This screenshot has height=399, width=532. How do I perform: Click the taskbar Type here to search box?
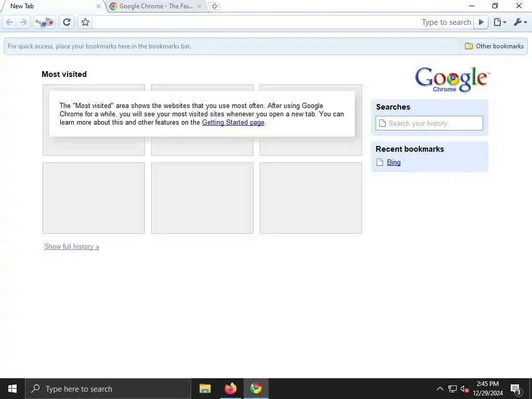coord(108,389)
